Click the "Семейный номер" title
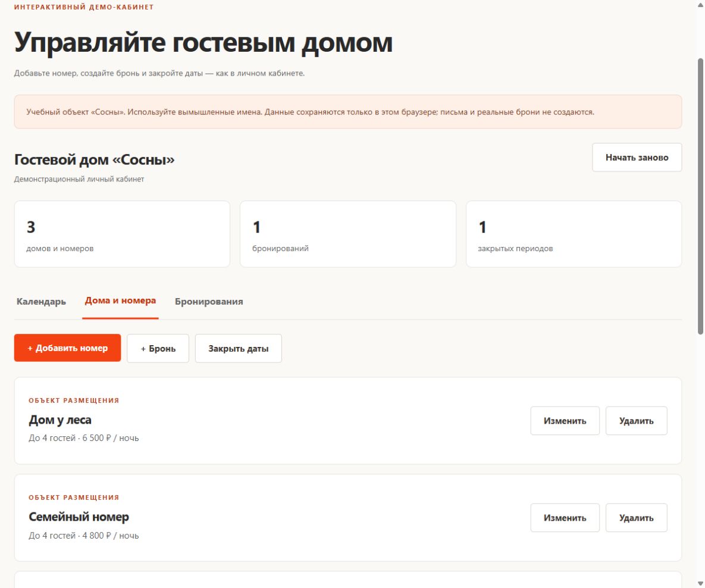Screen dimensions: 705x588 [79, 517]
